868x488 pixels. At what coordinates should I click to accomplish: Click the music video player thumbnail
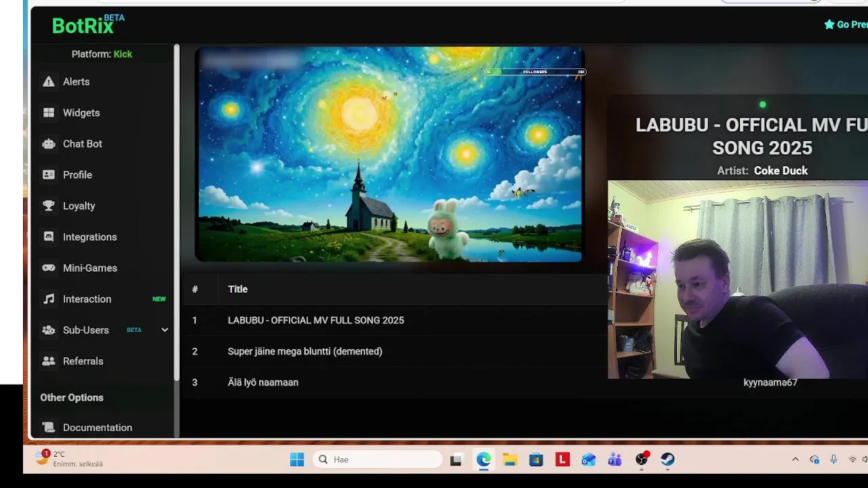click(x=389, y=155)
